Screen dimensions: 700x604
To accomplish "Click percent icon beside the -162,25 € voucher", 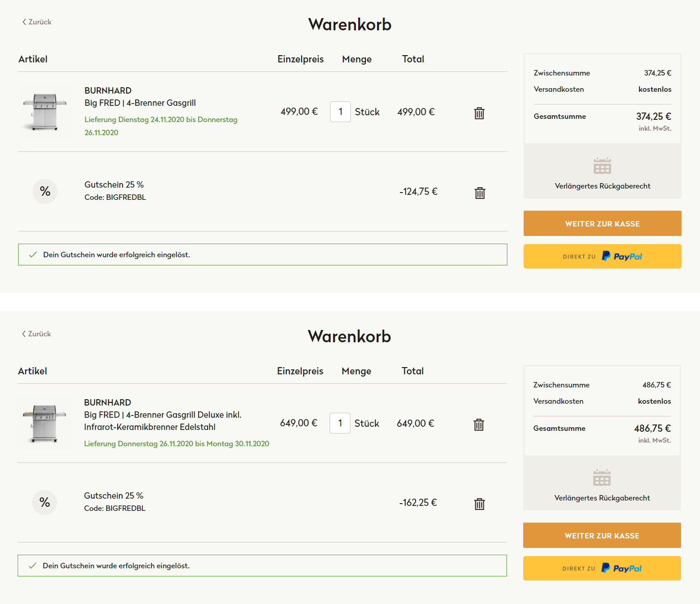I will tap(44, 502).
